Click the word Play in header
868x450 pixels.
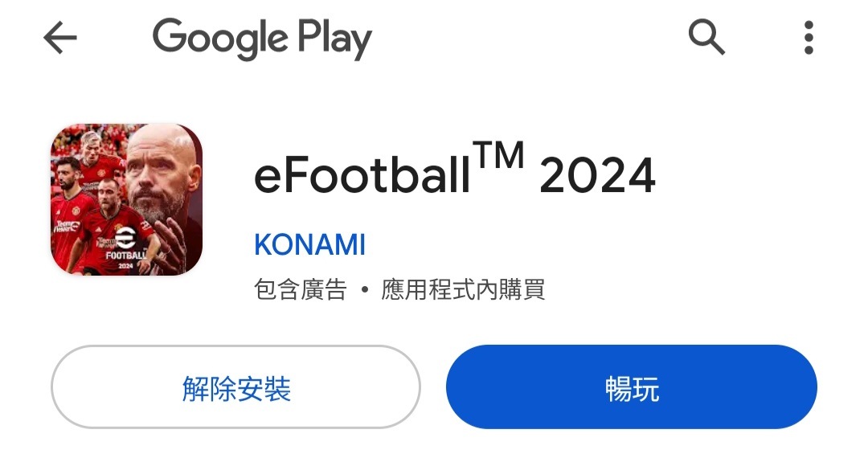coord(335,39)
